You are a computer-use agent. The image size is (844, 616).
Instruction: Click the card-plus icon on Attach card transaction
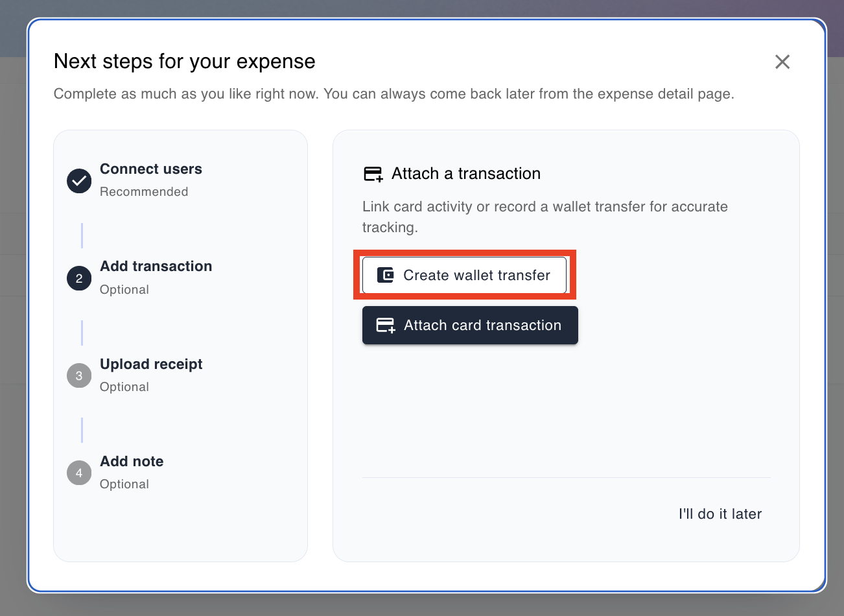tap(386, 326)
